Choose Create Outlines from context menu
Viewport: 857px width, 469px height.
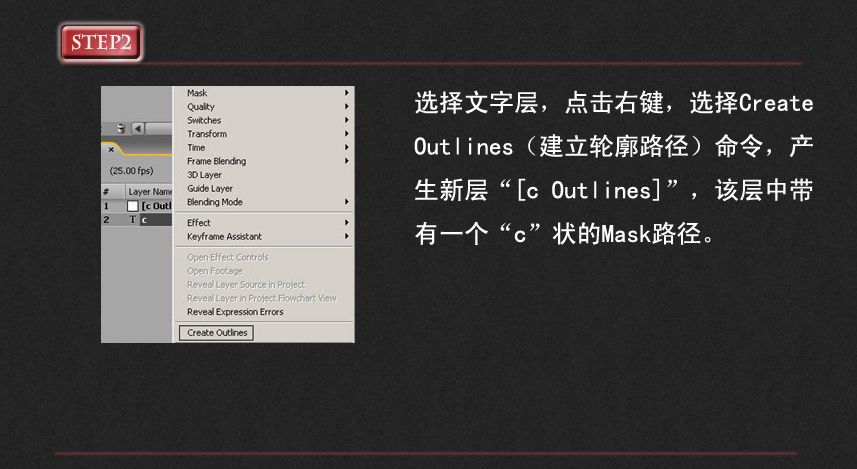coord(216,333)
